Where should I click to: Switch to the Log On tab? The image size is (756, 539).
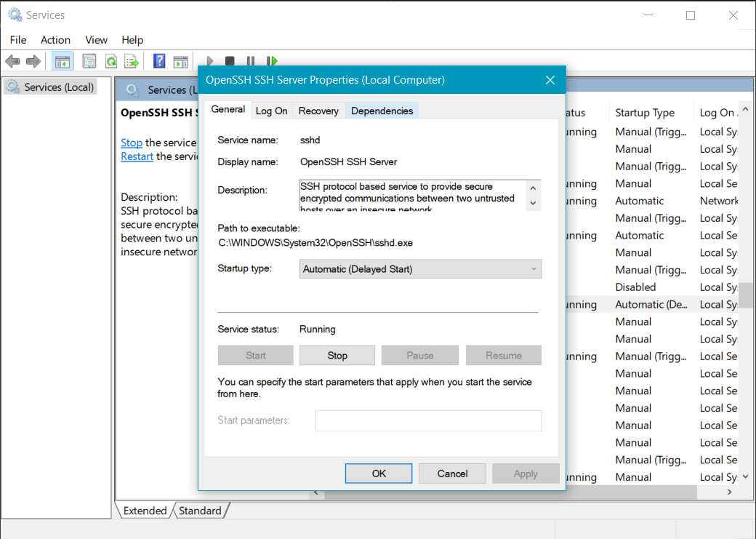point(271,111)
